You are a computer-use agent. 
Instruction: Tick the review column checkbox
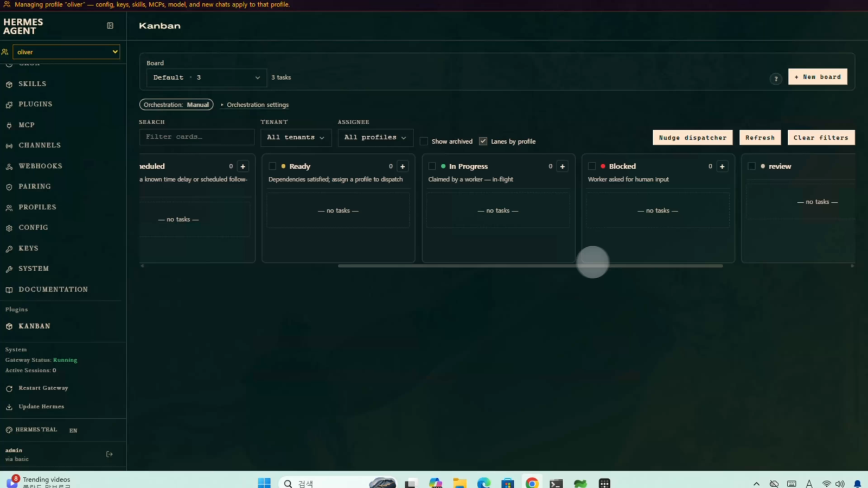pyautogui.click(x=751, y=166)
